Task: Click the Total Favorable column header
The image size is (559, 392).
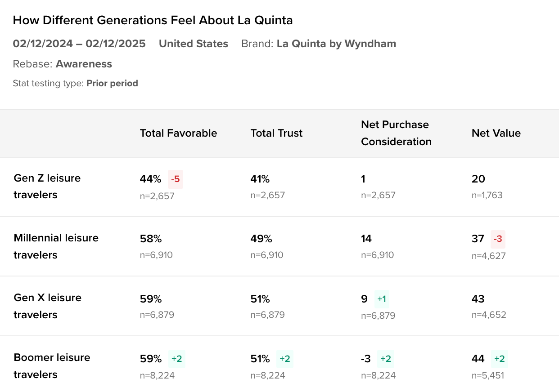Action: (178, 133)
